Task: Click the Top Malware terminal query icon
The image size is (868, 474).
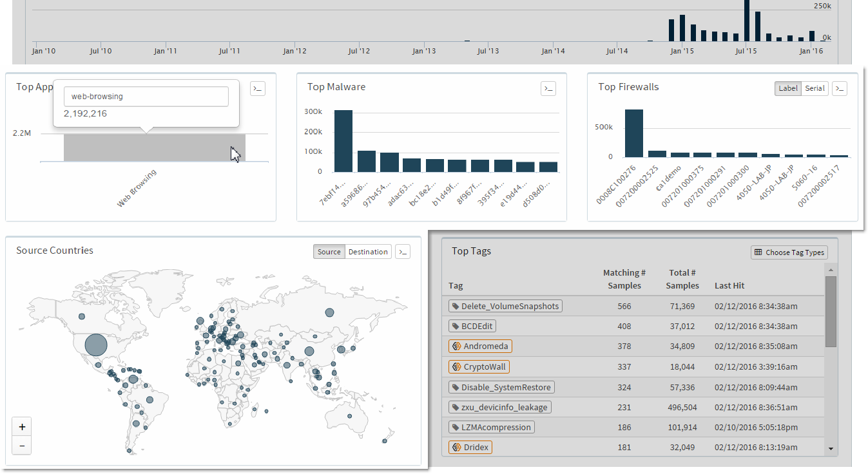Action: tap(548, 89)
